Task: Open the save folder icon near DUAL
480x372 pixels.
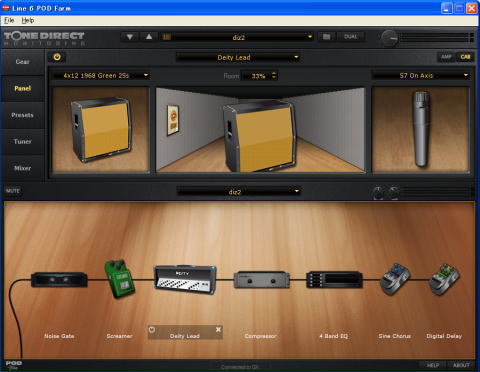Action: [x=326, y=37]
